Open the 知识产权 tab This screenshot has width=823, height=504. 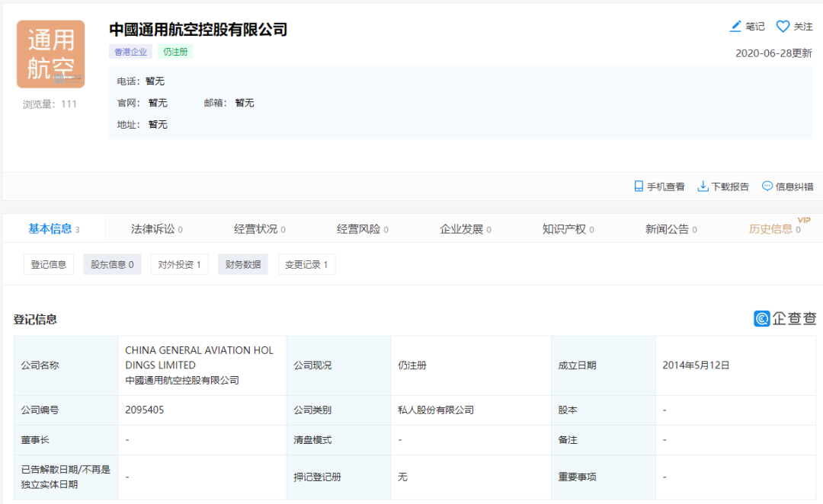(x=568, y=228)
